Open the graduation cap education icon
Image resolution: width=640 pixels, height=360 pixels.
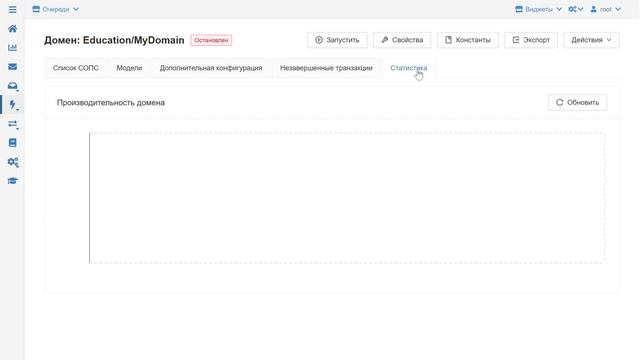pyautogui.click(x=13, y=181)
